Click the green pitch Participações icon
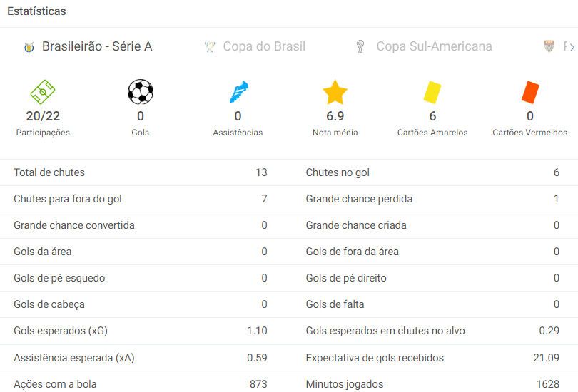The image size is (578, 392). pyautogui.click(x=43, y=92)
